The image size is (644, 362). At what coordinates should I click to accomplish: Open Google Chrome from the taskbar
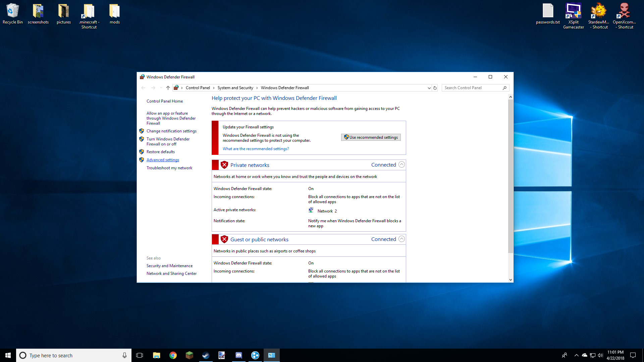(173, 355)
